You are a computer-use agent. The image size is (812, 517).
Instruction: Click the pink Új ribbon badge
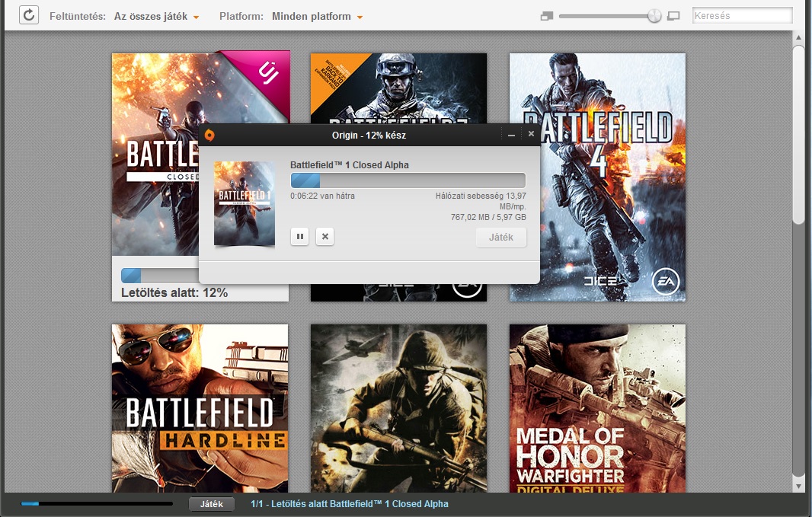pos(267,74)
